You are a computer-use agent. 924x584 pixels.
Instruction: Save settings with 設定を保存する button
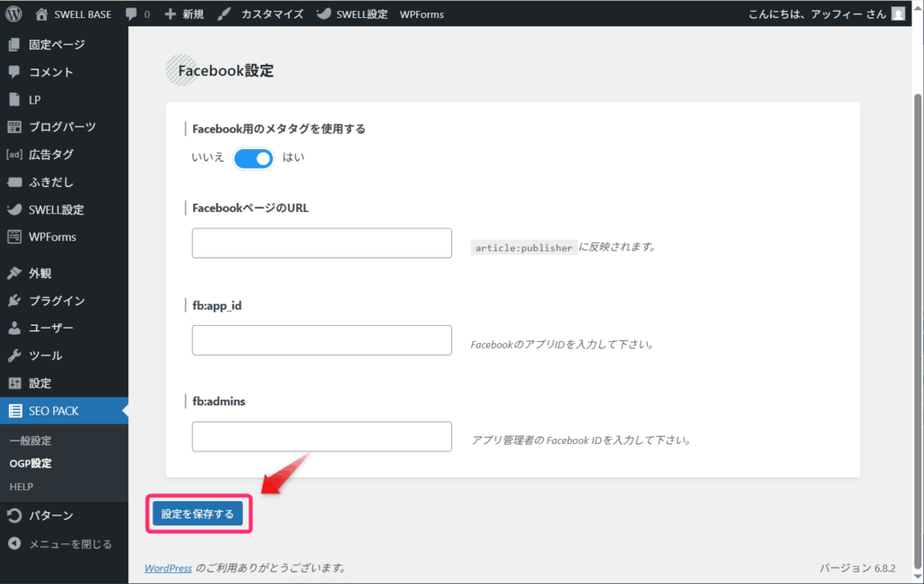198,514
